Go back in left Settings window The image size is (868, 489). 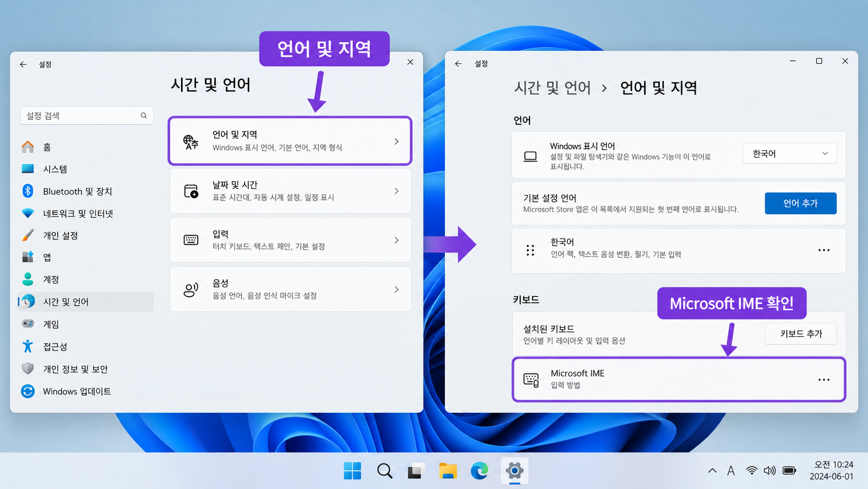coord(23,64)
